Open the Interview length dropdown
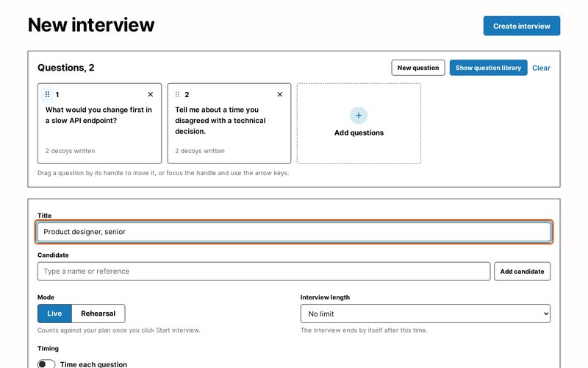This screenshot has width=588, height=368. pos(426,314)
